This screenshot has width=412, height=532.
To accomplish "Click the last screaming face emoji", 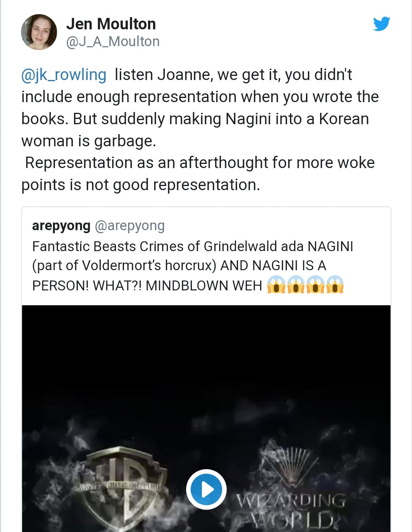I will [335, 285].
